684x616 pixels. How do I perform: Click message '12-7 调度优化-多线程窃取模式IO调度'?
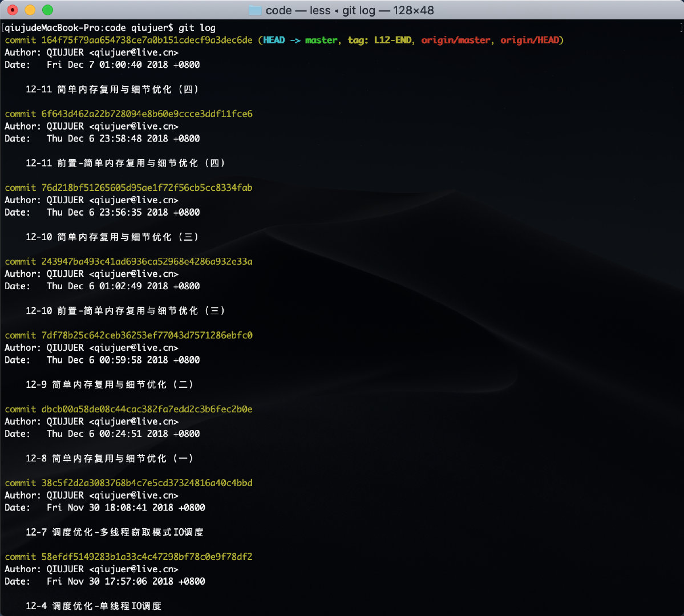(115, 532)
